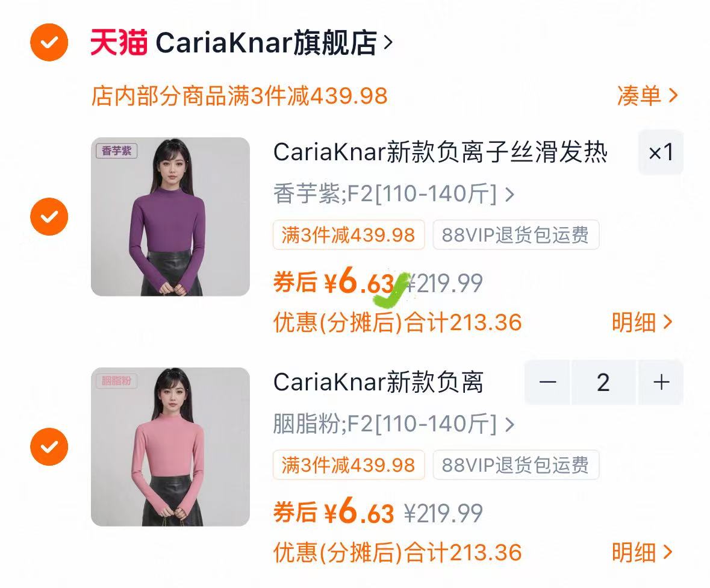
Task: Open the purple sweater product thumbnail
Action: pos(170,216)
